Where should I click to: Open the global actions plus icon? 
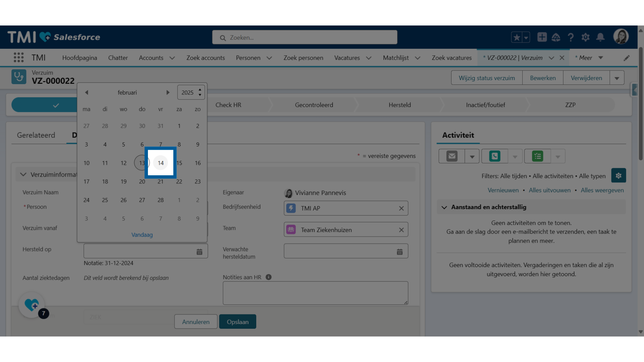[542, 37]
